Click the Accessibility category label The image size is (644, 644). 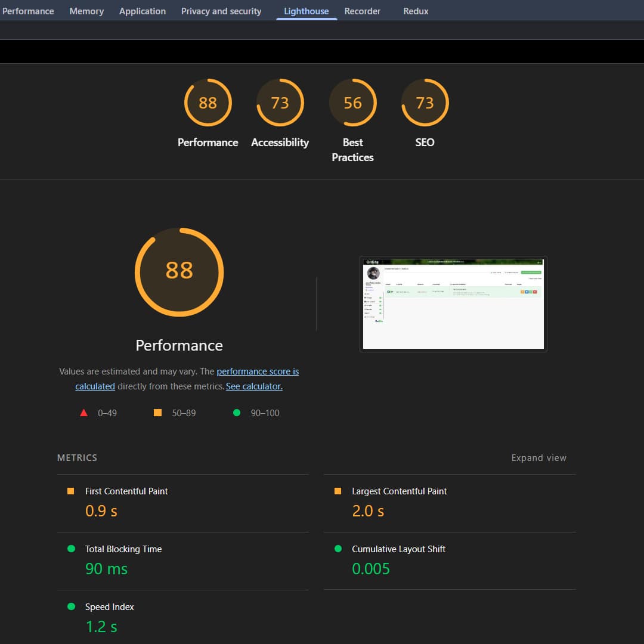280,143
